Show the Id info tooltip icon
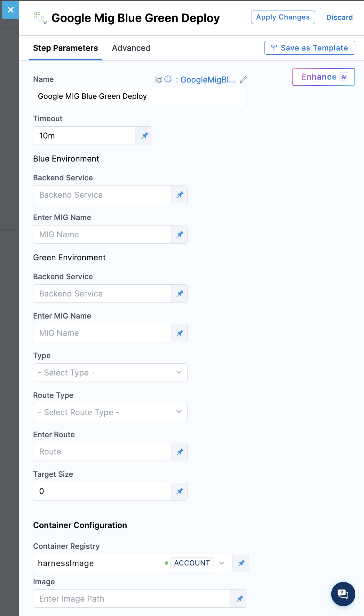The height and width of the screenshot is (616, 364). pyautogui.click(x=168, y=79)
